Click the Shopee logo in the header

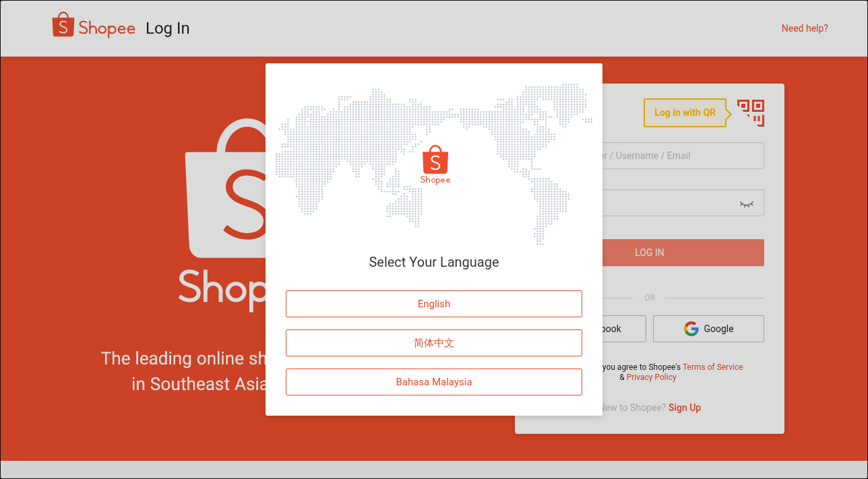[94, 26]
